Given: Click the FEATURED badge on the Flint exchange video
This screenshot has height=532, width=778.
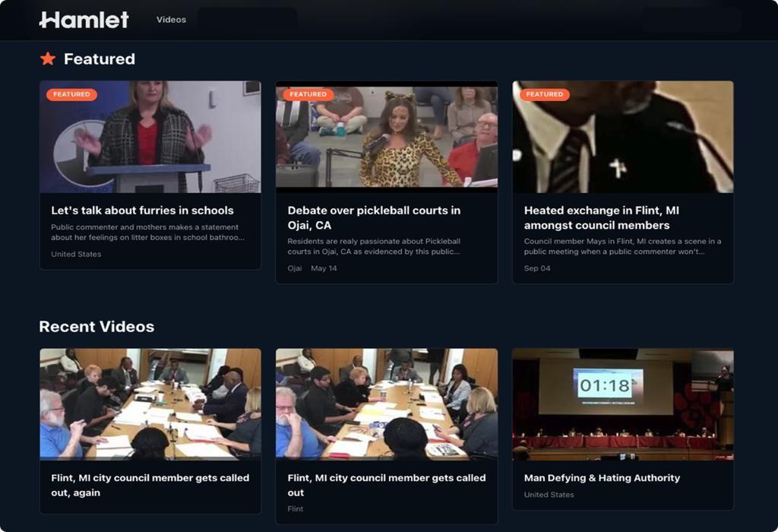Looking at the screenshot, I should click(545, 94).
